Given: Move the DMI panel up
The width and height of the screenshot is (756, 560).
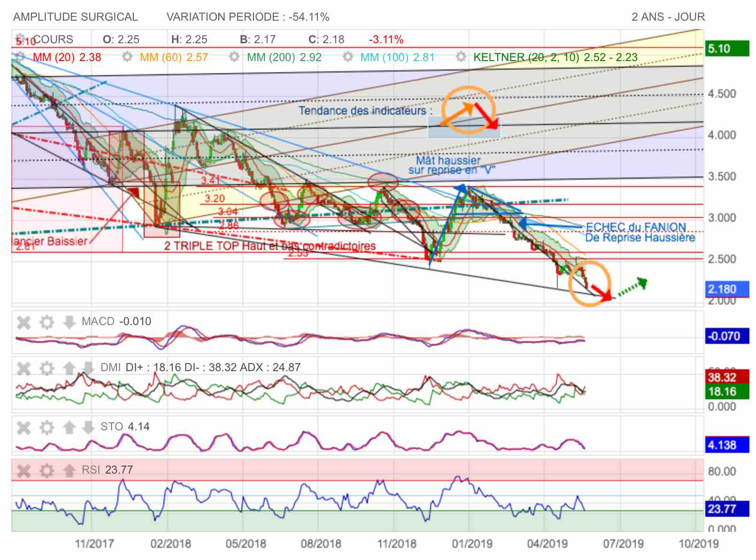Looking at the screenshot, I should click(x=69, y=368).
